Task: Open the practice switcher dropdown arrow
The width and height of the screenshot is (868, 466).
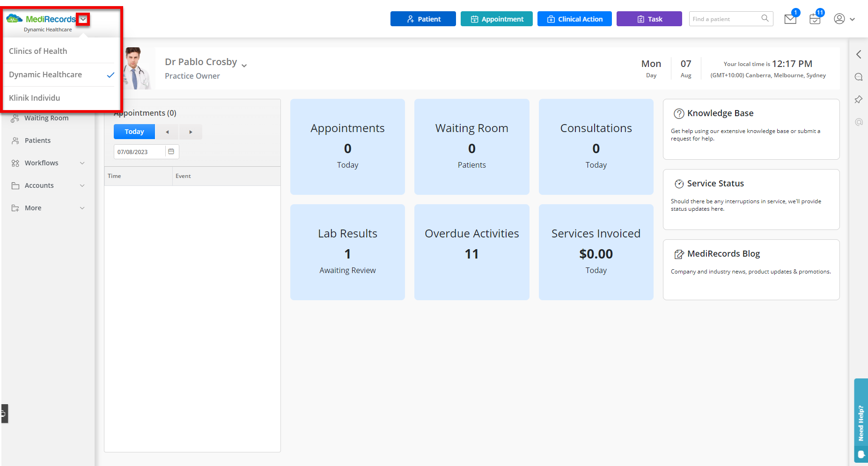Action: click(83, 19)
